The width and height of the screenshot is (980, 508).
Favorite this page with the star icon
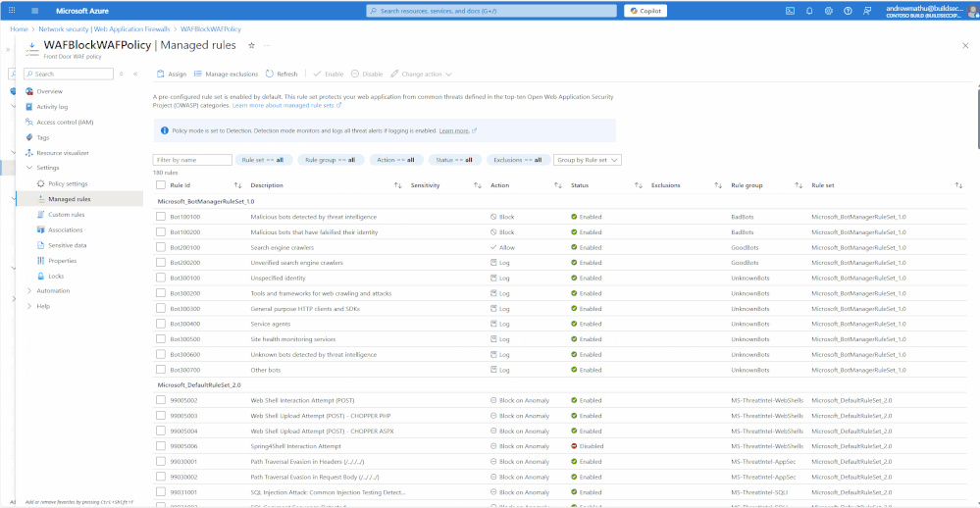(251, 45)
